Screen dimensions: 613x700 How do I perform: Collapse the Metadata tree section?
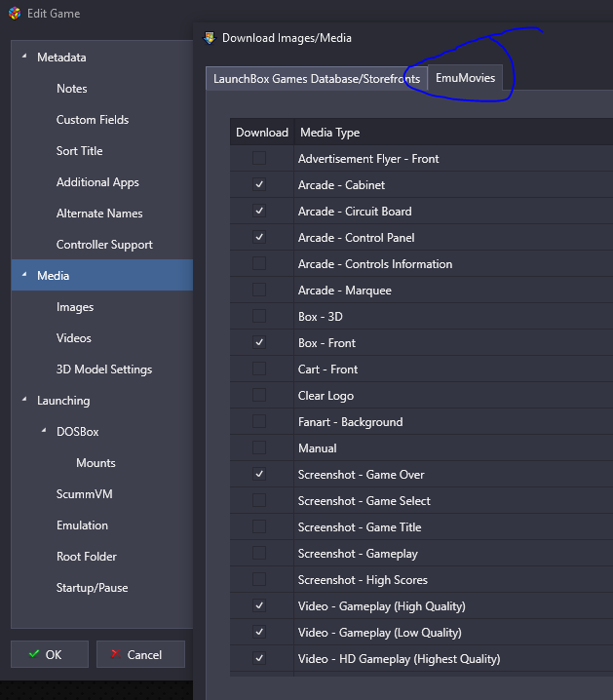(24, 57)
